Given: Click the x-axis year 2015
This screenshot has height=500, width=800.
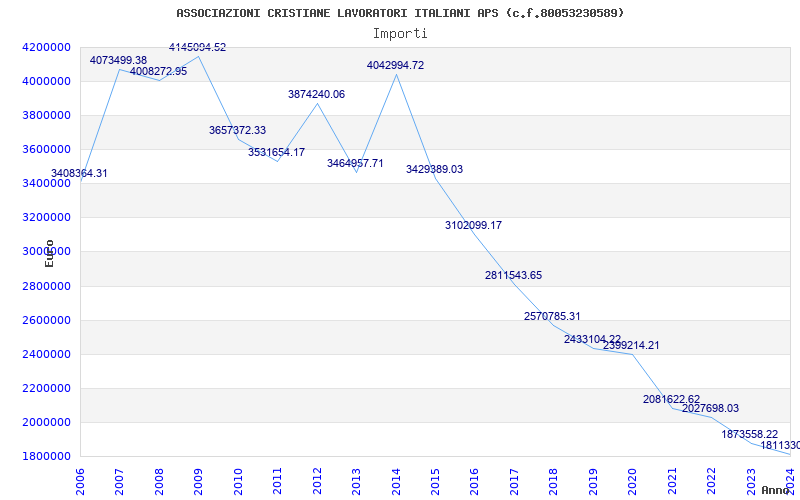Looking at the screenshot, I should [x=435, y=482].
